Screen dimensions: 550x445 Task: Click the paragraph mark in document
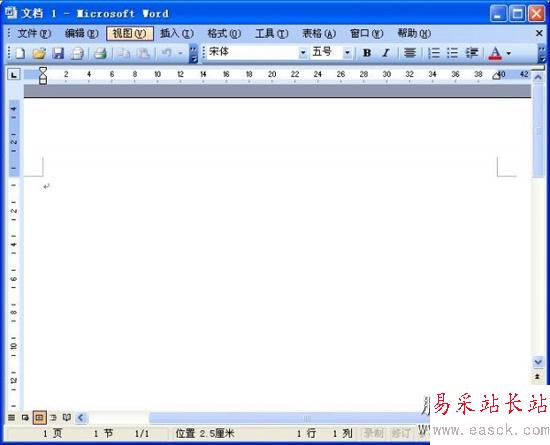point(46,187)
